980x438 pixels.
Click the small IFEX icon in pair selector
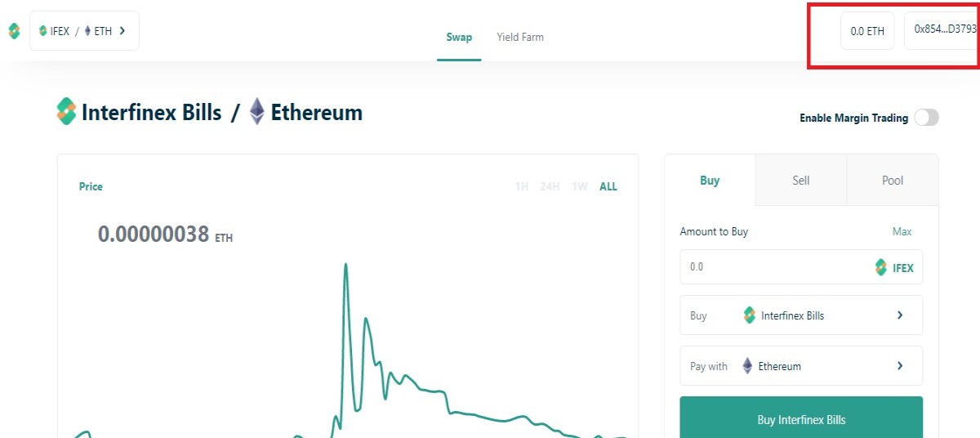(43, 31)
